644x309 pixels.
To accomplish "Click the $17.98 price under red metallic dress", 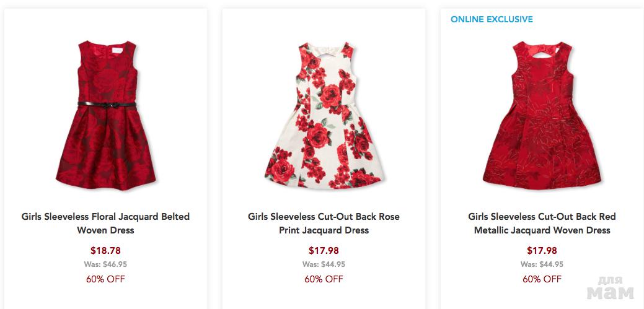I will (x=542, y=251).
